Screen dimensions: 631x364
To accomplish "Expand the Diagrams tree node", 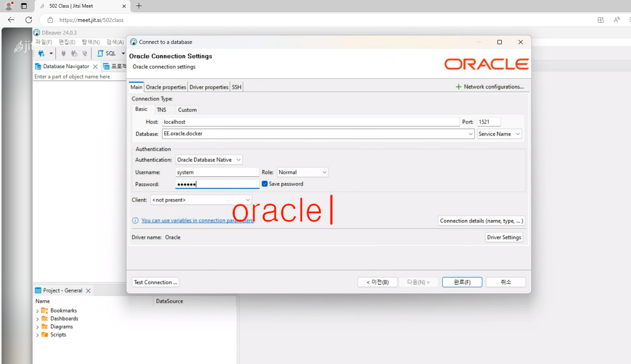I will (37, 327).
